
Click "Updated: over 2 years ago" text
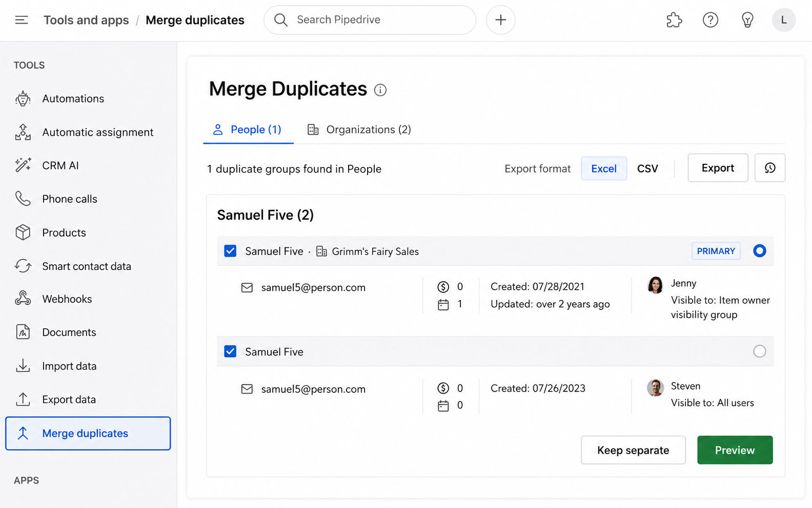(550, 304)
